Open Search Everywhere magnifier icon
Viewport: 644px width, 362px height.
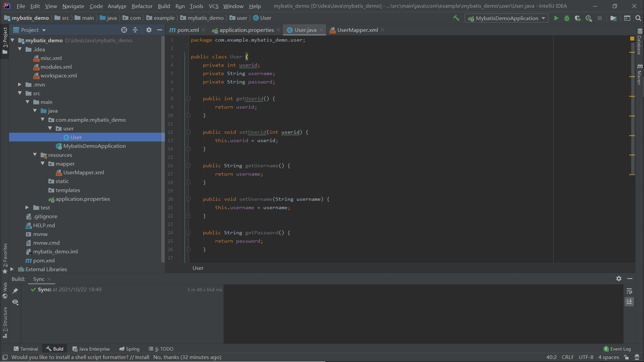638,18
